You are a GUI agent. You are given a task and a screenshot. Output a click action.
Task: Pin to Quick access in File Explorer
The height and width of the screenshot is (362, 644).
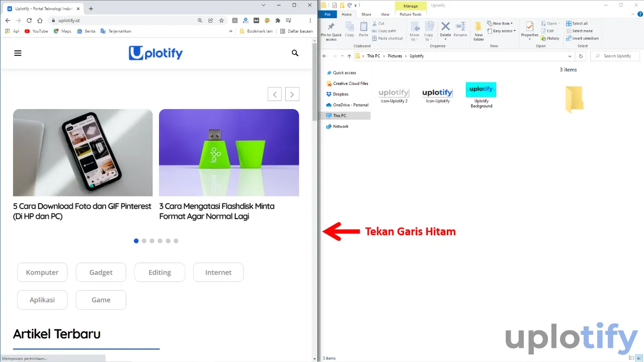(331, 31)
